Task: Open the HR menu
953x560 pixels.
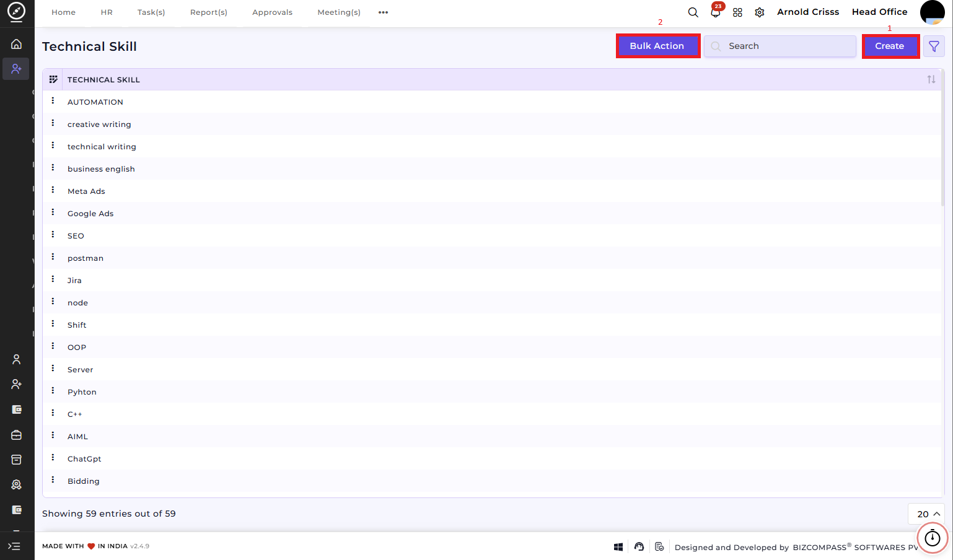Action: pos(107,12)
